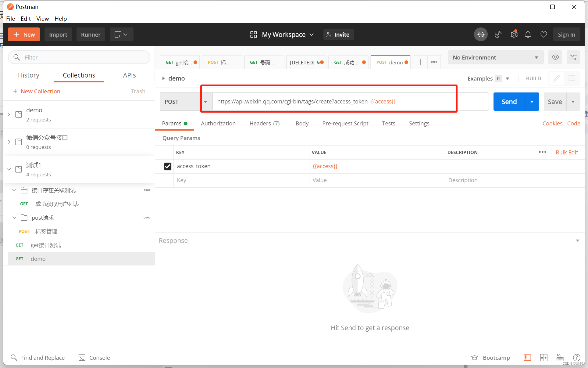Screen dimensions: 588x368
Task: Click the blue Send button
Action: tap(509, 102)
